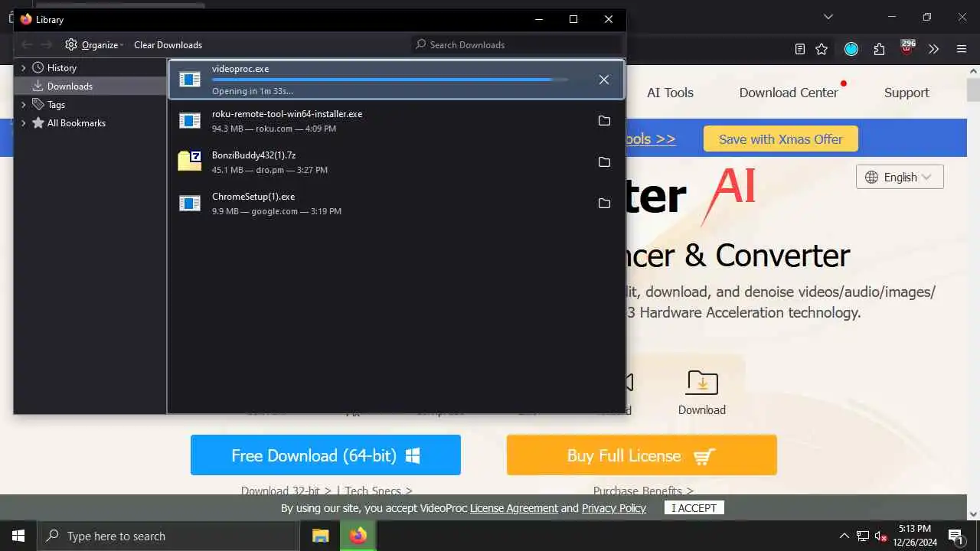This screenshot has width=980, height=551.
Task: Open the AI Tools site menu
Action: tap(670, 93)
